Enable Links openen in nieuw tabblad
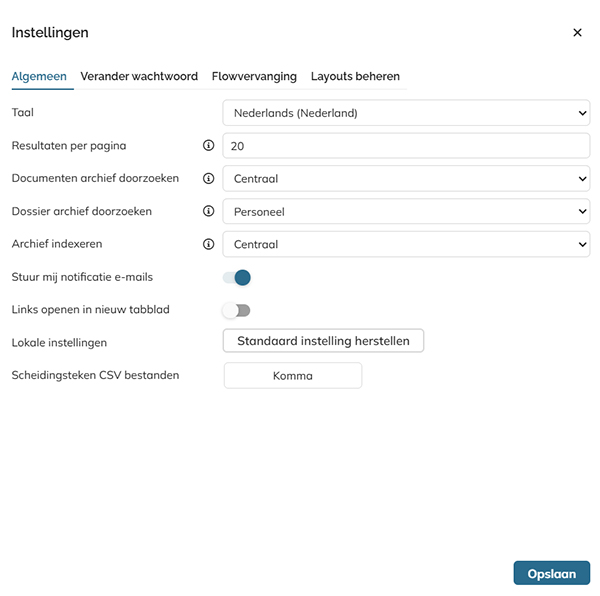The image size is (600, 596). click(237, 310)
